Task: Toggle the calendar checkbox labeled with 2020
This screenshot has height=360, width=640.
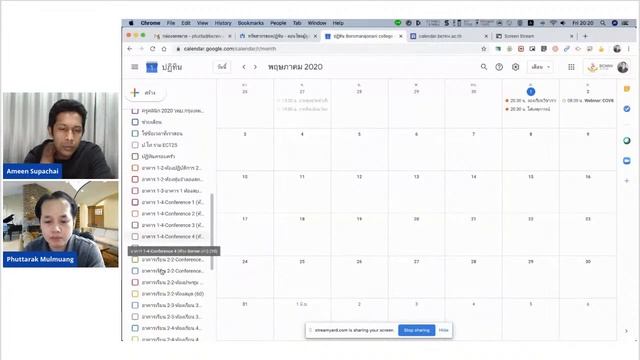Action: coord(135,111)
